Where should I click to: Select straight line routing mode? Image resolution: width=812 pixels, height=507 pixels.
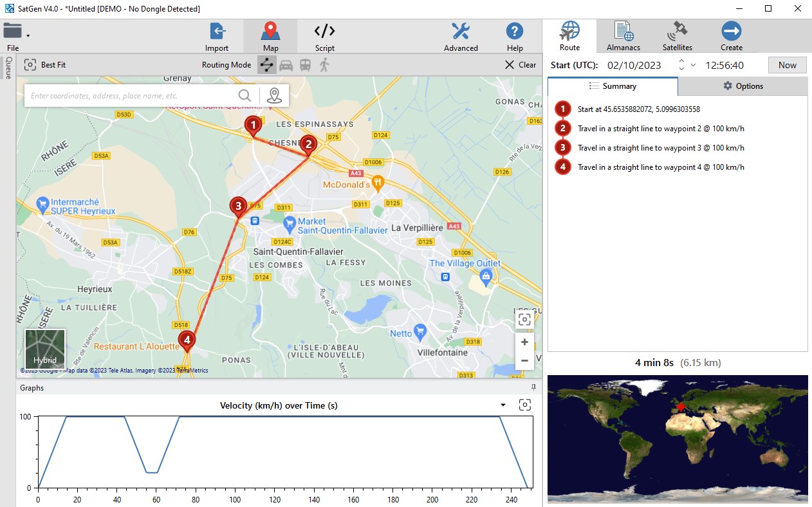coord(266,65)
